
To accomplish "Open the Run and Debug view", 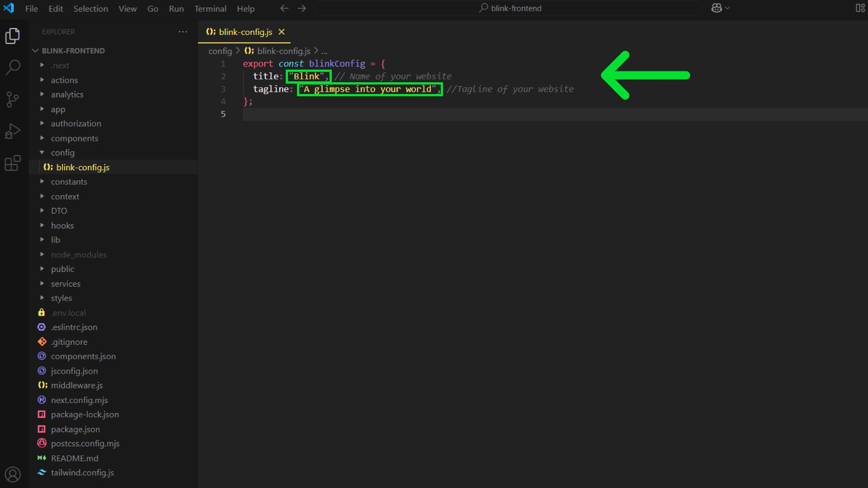I will [x=13, y=131].
